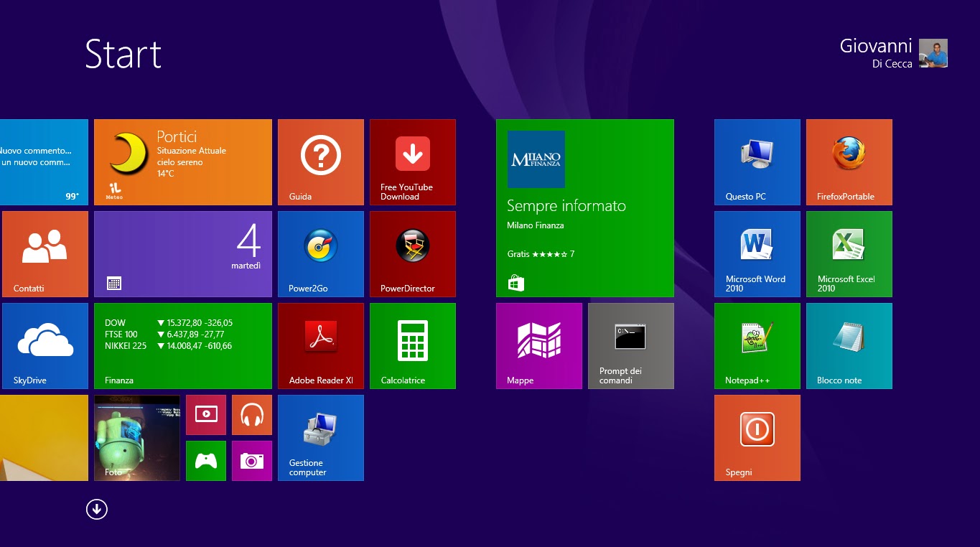Launch Gestione computer
This screenshot has height=547, width=980.
320,437
